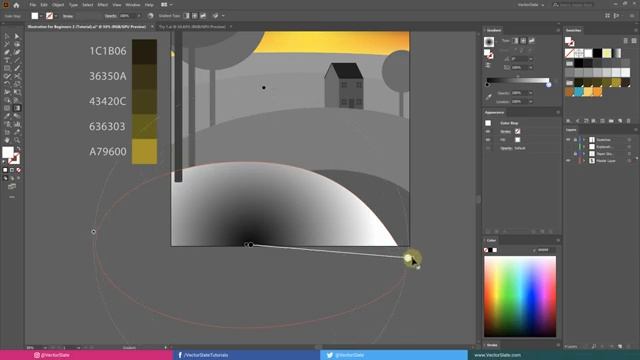640x360 pixels.
Task: Open the aspect ratio dropdown in Gradient panel
Action: [531, 67]
